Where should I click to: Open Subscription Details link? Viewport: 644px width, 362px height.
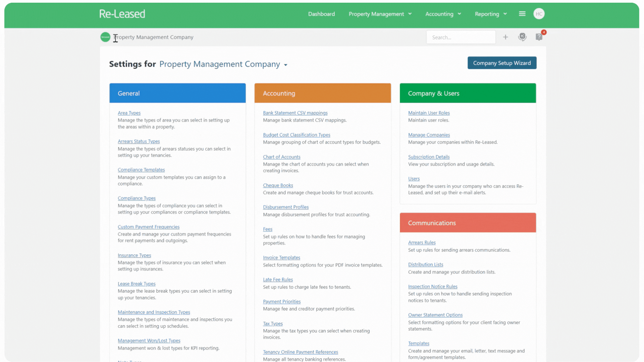pyautogui.click(x=429, y=157)
